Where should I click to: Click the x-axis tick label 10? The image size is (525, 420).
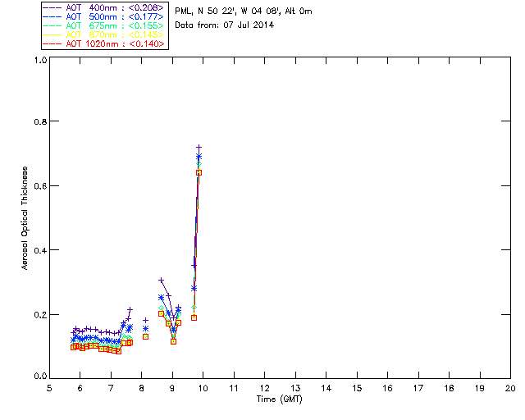tap(203, 388)
